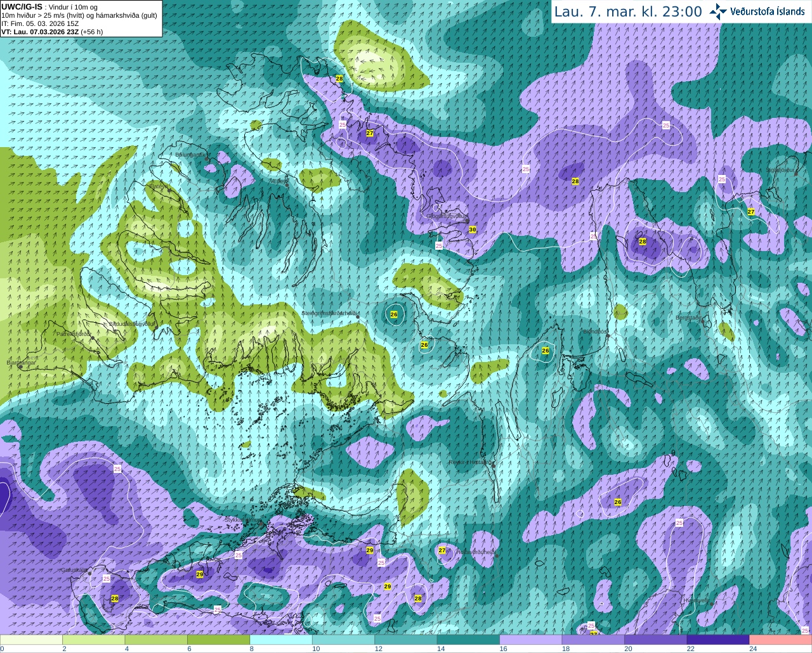
Task: Click the yellow 26 gust marker nearest Blönduós
Action: [x=546, y=351]
